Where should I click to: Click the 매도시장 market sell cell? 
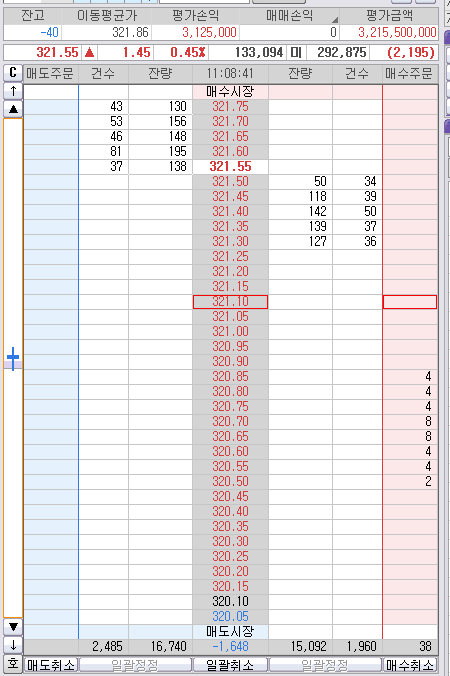pos(230,632)
